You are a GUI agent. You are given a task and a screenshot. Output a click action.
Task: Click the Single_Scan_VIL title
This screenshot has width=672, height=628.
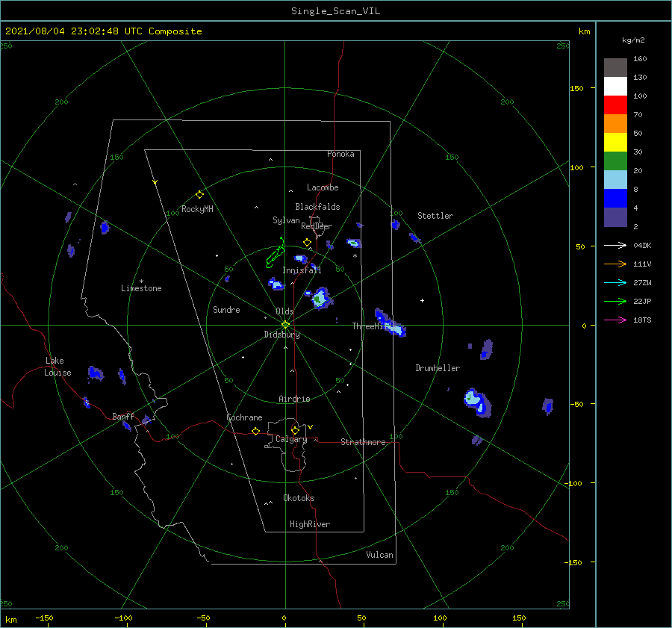[x=335, y=11]
